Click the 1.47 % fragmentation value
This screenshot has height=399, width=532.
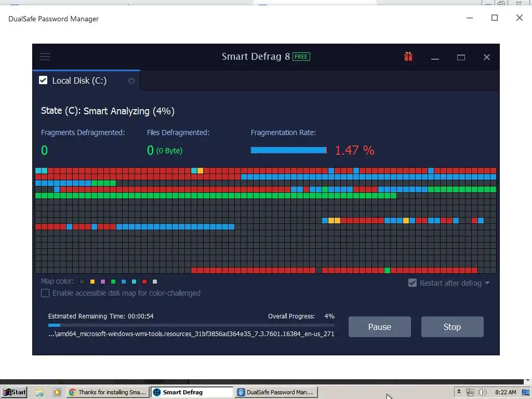pyautogui.click(x=354, y=150)
